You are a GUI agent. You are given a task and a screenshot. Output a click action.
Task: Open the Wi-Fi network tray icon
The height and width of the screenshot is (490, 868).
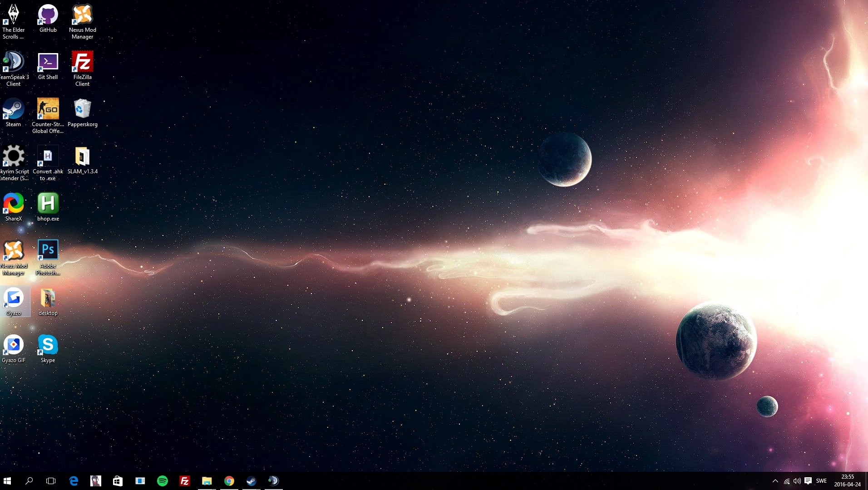click(787, 481)
